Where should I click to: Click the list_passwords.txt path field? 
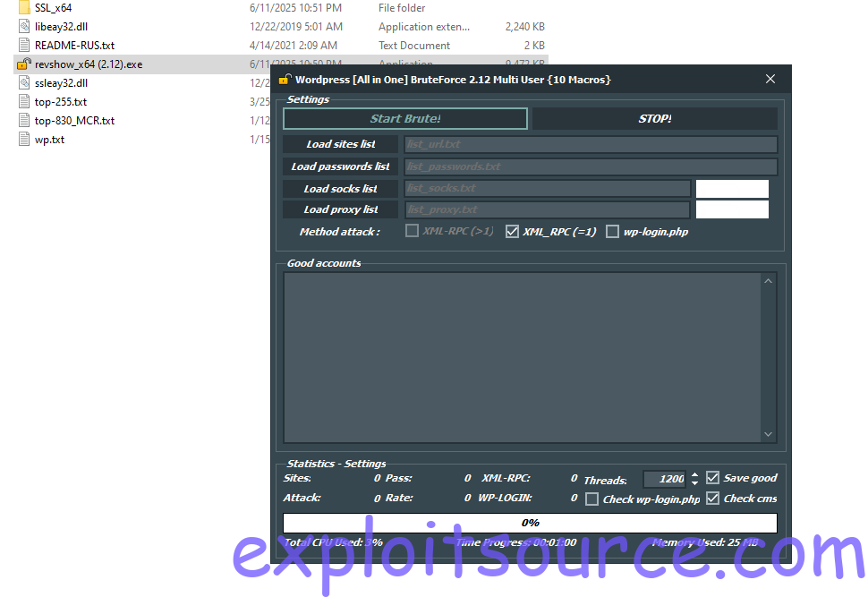pos(591,166)
